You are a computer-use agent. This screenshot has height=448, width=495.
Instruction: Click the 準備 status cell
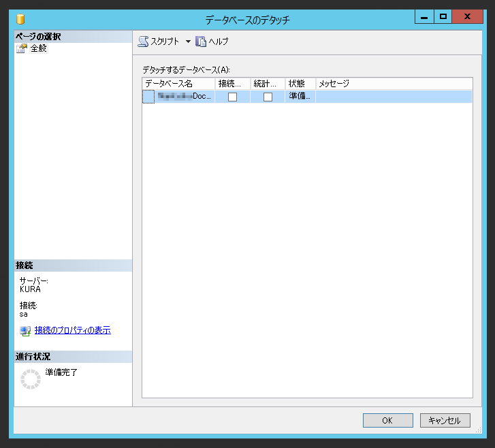pyautogui.click(x=300, y=96)
